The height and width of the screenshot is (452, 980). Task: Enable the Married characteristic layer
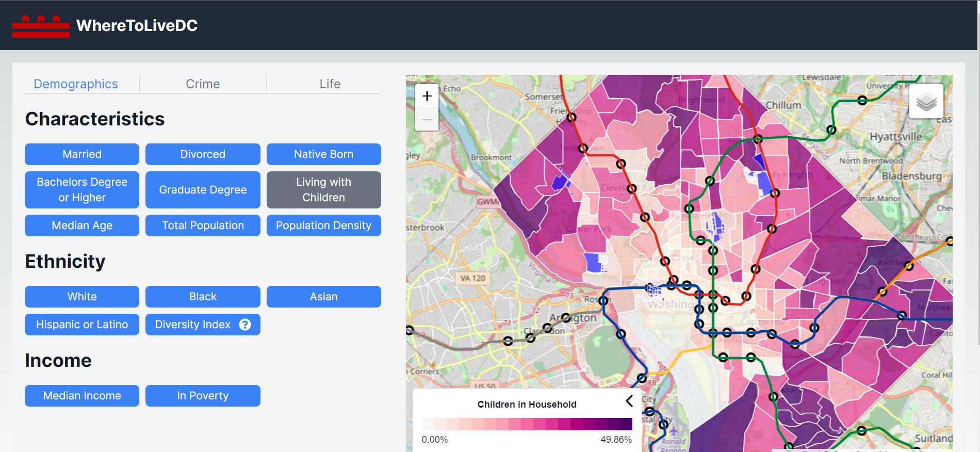pyautogui.click(x=82, y=154)
